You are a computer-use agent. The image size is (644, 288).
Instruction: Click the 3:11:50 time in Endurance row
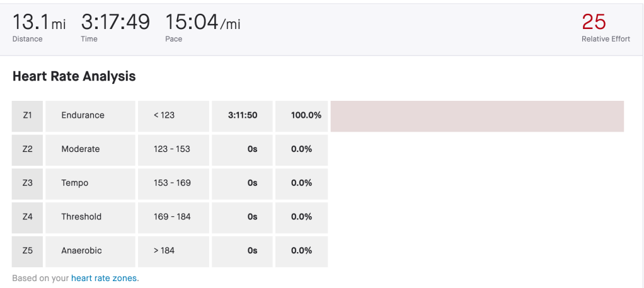click(x=243, y=116)
